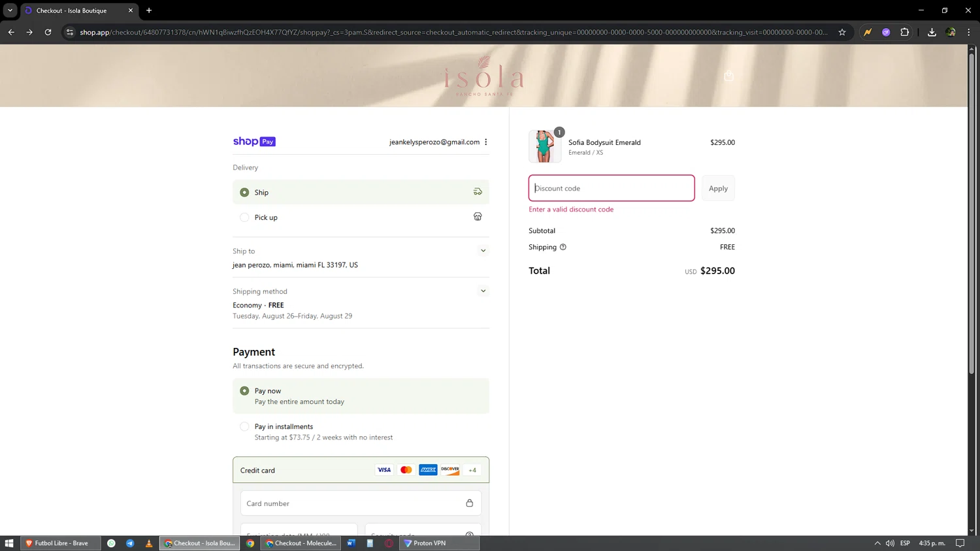
Task: Select Pay in installments
Action: coord(361,432)
